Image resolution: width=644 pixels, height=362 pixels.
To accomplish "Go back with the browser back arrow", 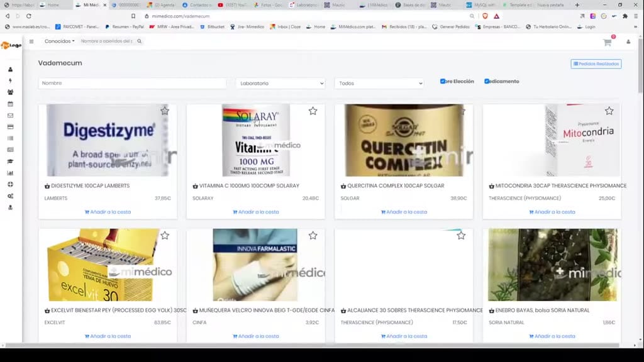I will pos(8,16).
